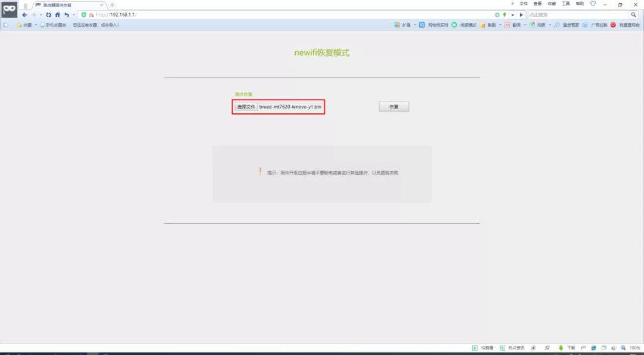Screen dimensions: 644x355
Task: Click the mask avatar logo
Action: [9, 9]
